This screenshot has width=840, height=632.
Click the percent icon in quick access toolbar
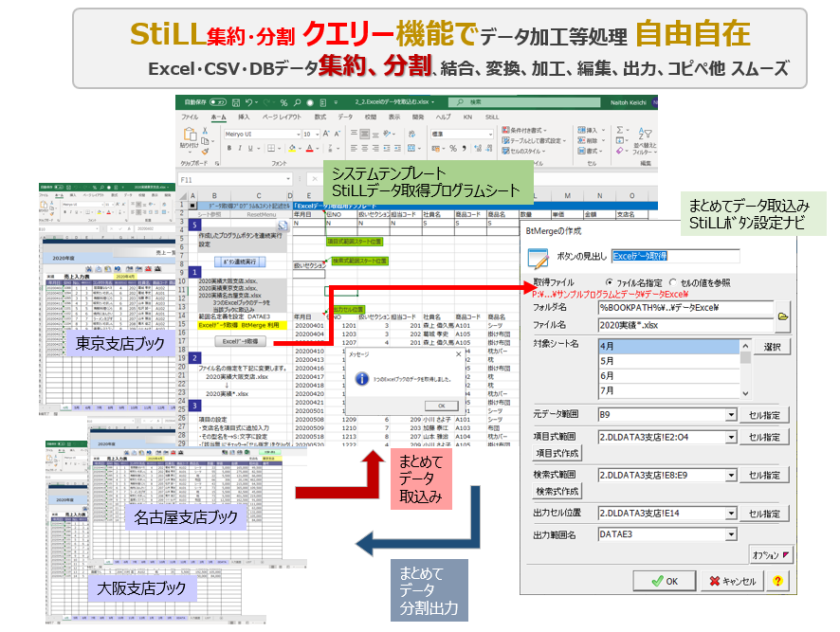coord(283,102)
